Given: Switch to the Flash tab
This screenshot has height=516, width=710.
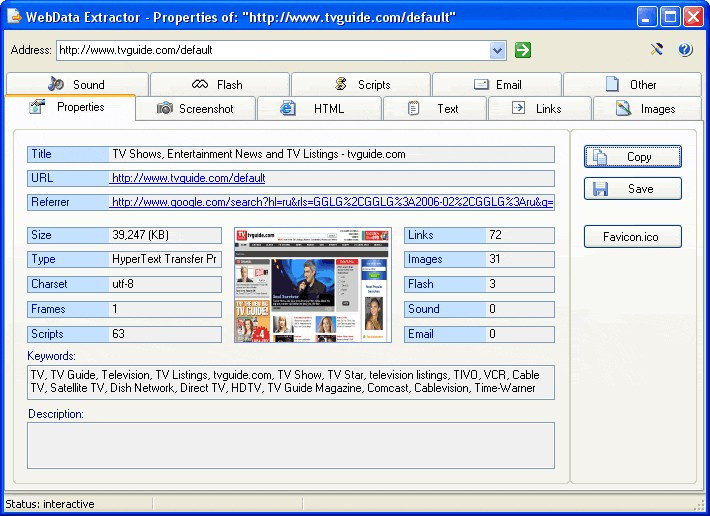Looking at the screenshot, I should click(x=220, y=84).
